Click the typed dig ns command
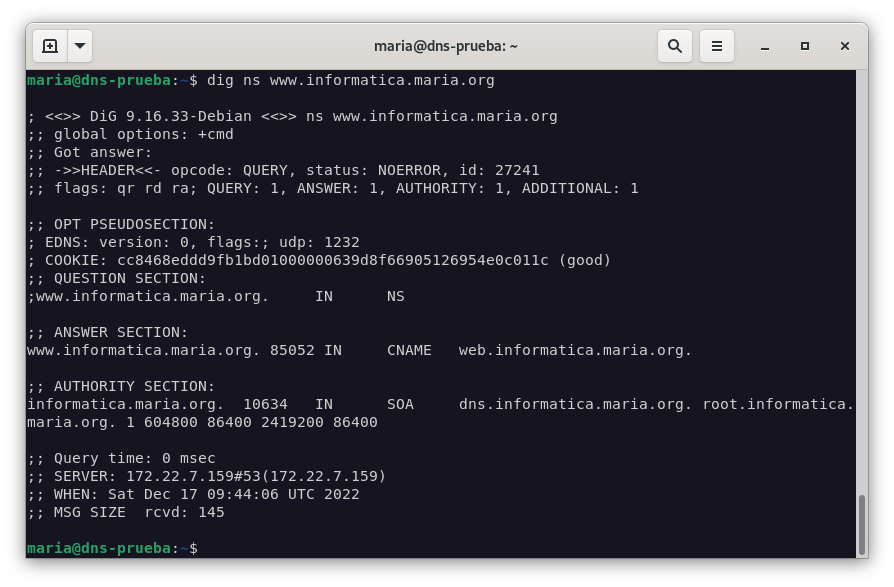The width and height of the screenshot is (894, 587). click(x=350, y=80)
